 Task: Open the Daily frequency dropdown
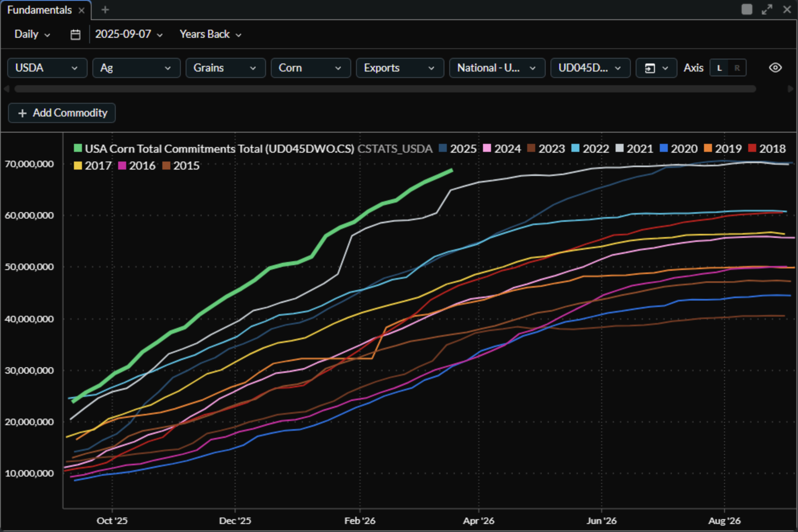pos(32,35)
